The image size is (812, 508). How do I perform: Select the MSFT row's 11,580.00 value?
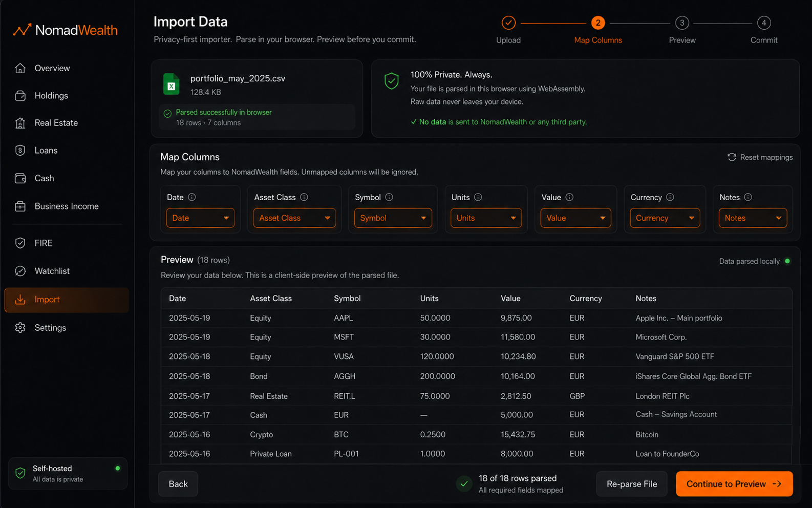(x=518, y=337)
